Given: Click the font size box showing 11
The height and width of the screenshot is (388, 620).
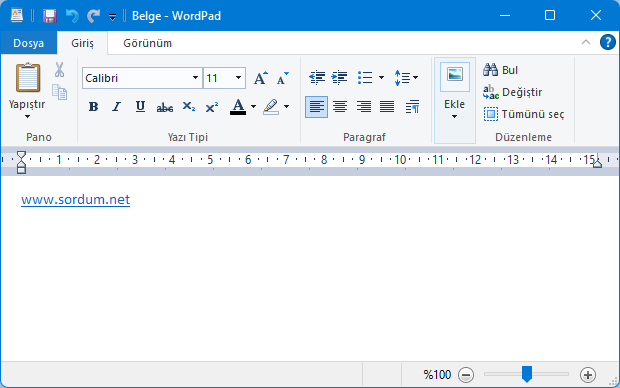Looking at the screenshot, I should 218,78.
